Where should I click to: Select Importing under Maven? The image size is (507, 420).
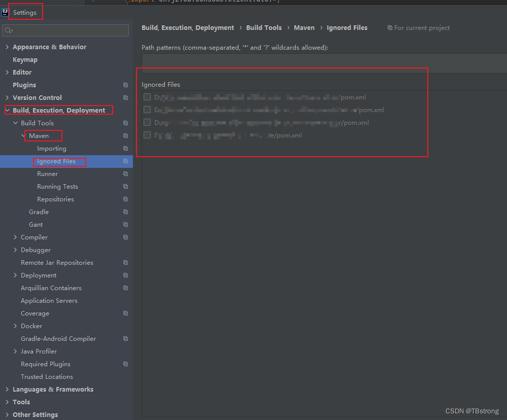(52, 149)
